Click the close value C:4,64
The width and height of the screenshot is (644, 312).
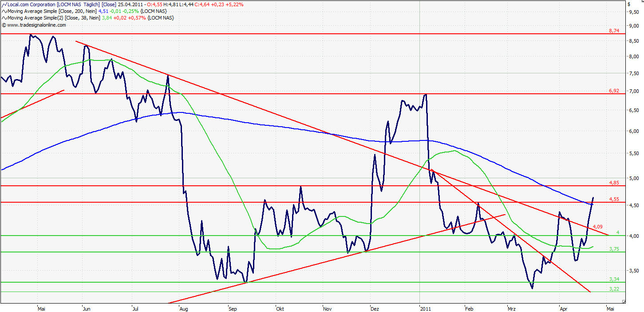click(202, 4)
